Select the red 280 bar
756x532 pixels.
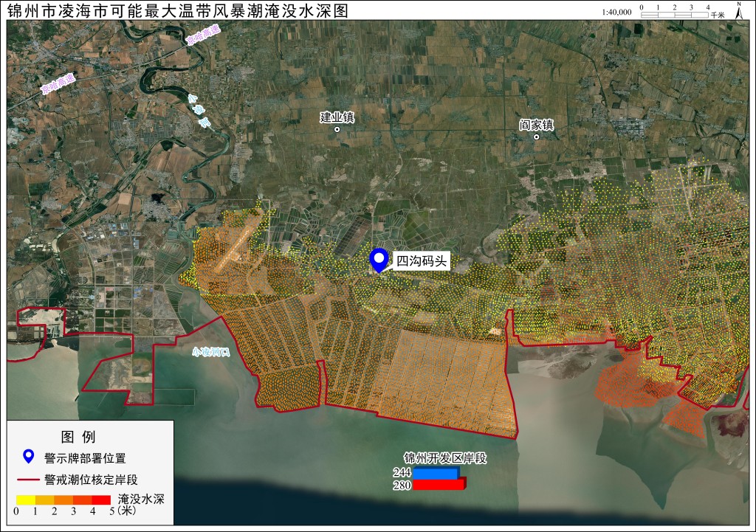[x=440, y=484]
